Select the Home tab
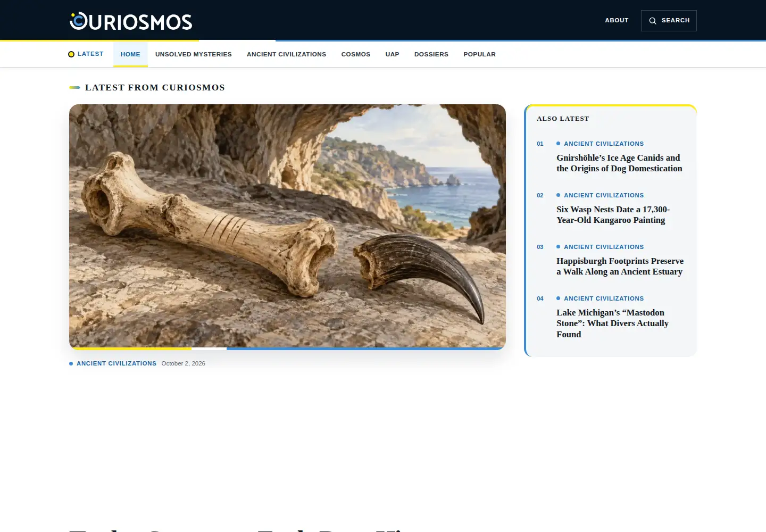 130,54
